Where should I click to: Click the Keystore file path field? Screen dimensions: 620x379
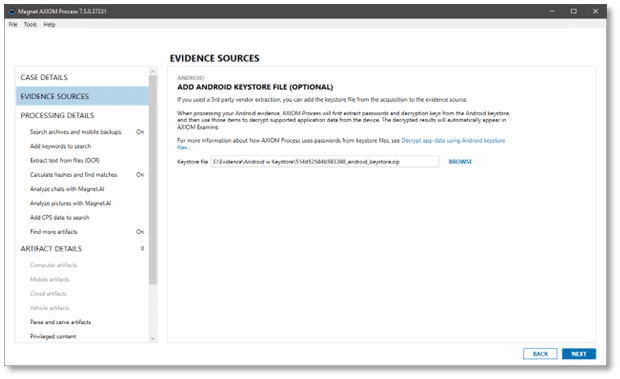[325, 162]
